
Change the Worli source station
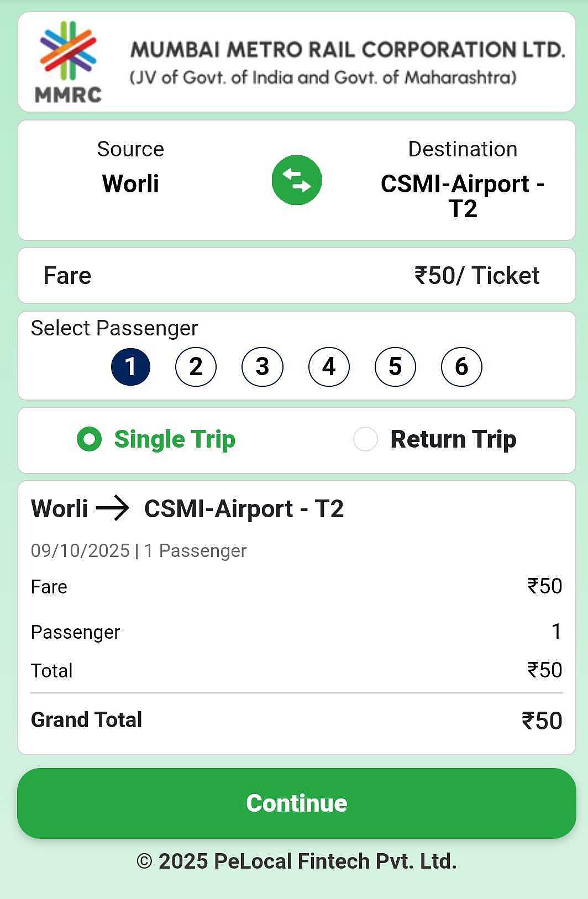(x=130, y=184)
